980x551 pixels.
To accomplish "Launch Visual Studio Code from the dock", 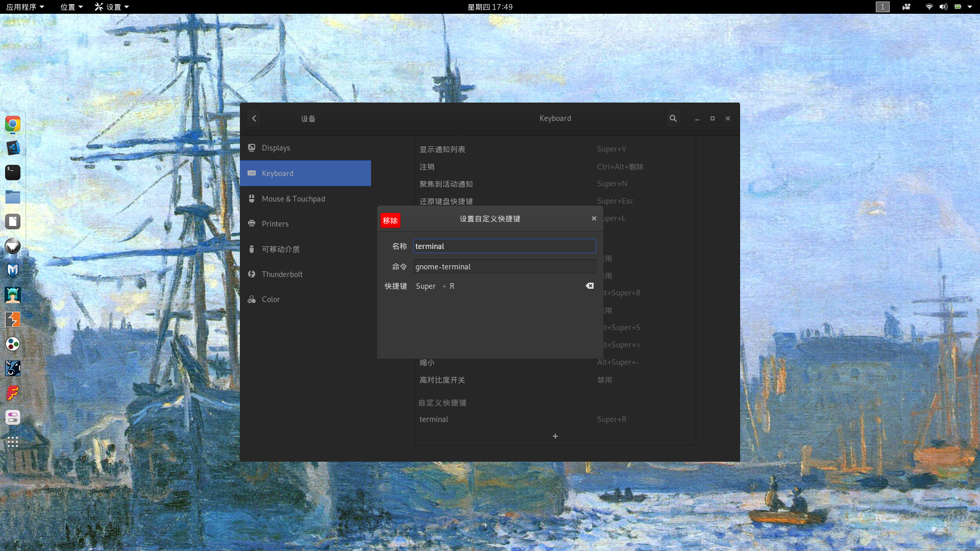I will pyautogui.click(x=13, y=148).
